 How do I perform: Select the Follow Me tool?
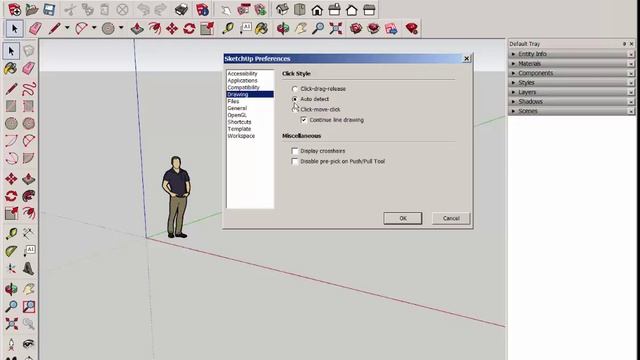pos(29,196)
